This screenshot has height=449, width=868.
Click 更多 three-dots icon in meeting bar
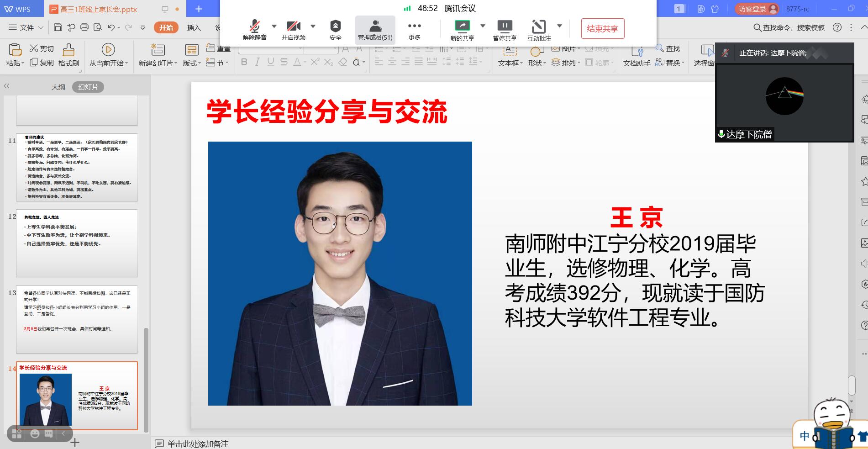(414, 26)
